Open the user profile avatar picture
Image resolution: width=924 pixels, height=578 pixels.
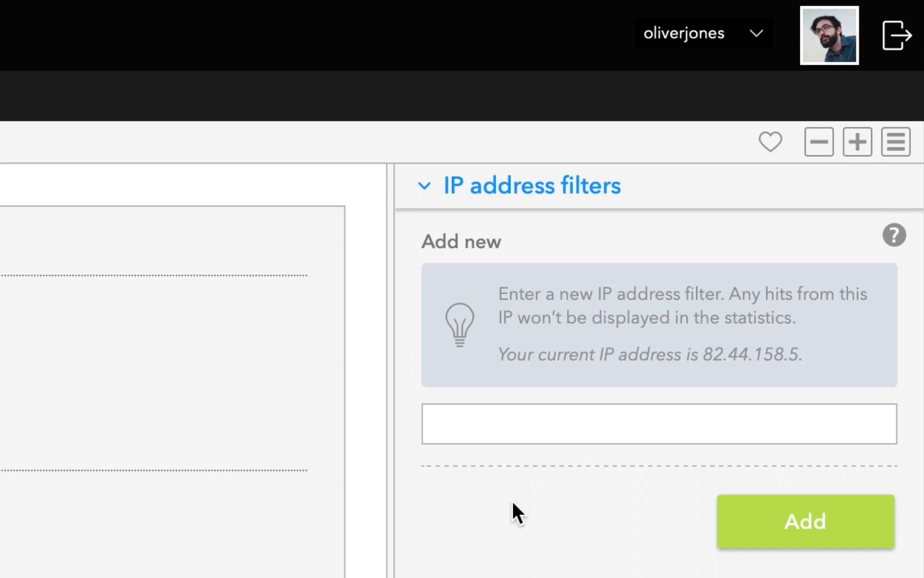click(829, 35)
